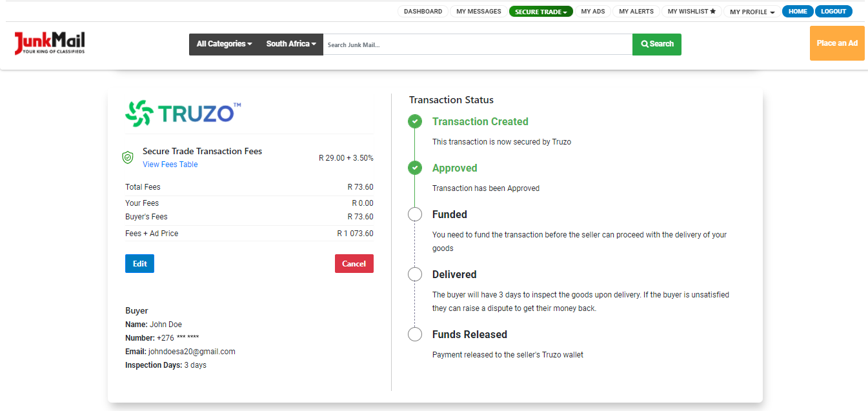This screenshot has height=411, width=868.
Task: Open My Wishlist
Action: 691,12
